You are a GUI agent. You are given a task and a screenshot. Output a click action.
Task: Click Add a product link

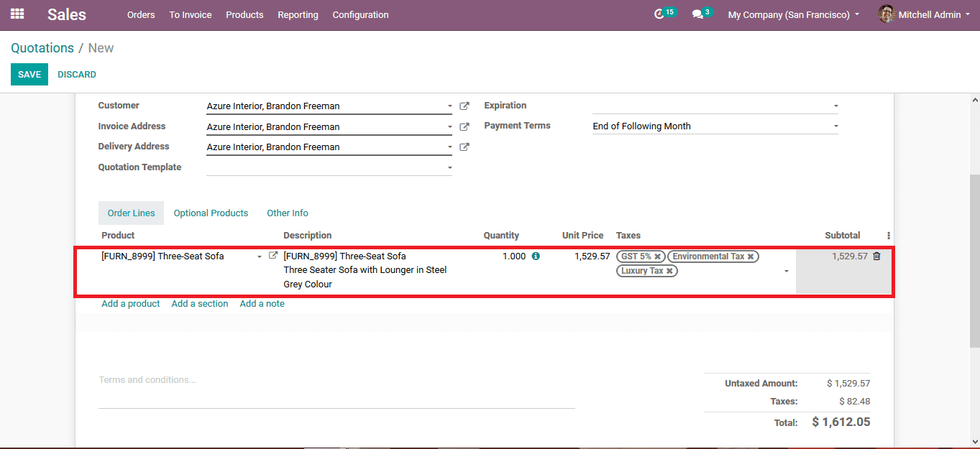pyautogui.click(x=131, y=304)
